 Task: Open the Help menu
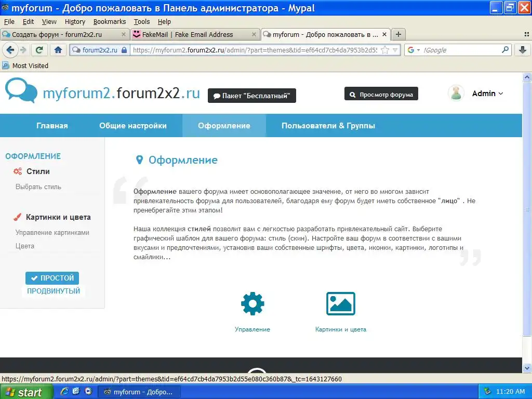tap(164, 22)
